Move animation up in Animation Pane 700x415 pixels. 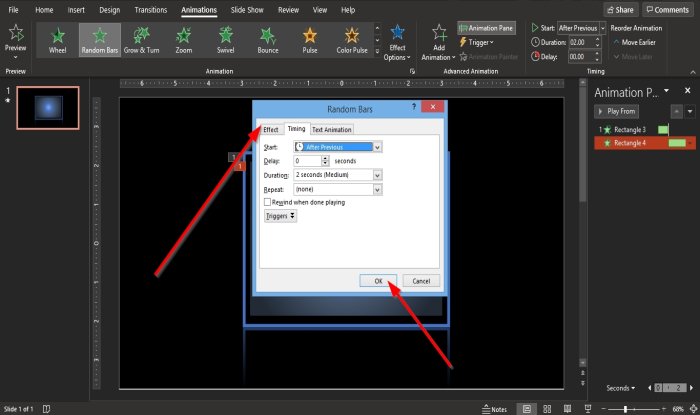677,111
